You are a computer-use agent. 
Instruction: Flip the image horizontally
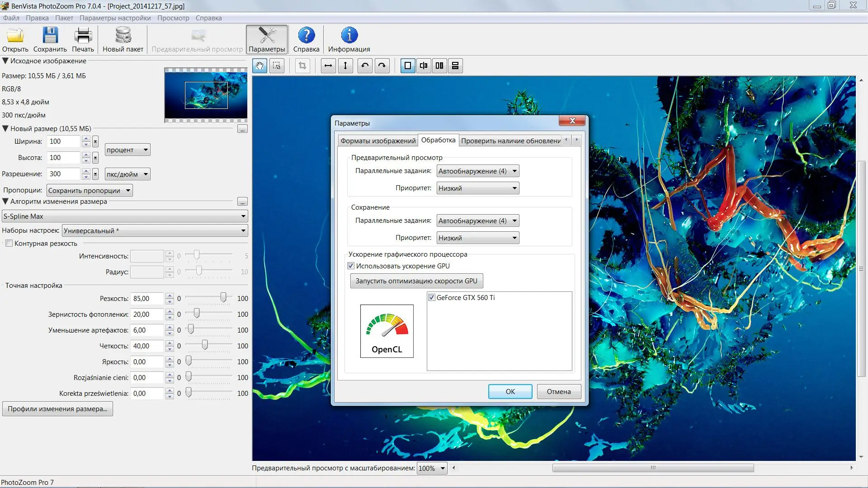click(x=328, y=66)
